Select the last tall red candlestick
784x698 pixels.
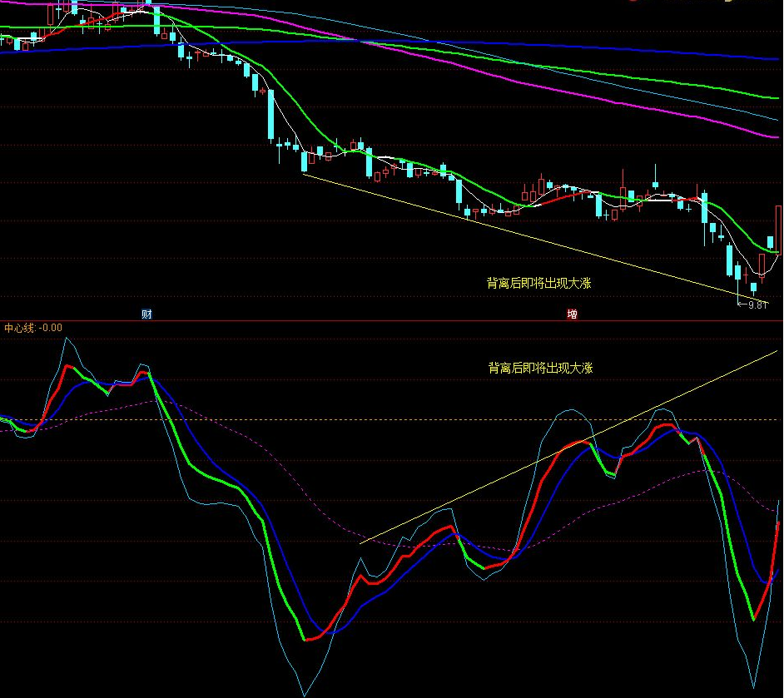[778, 230]
